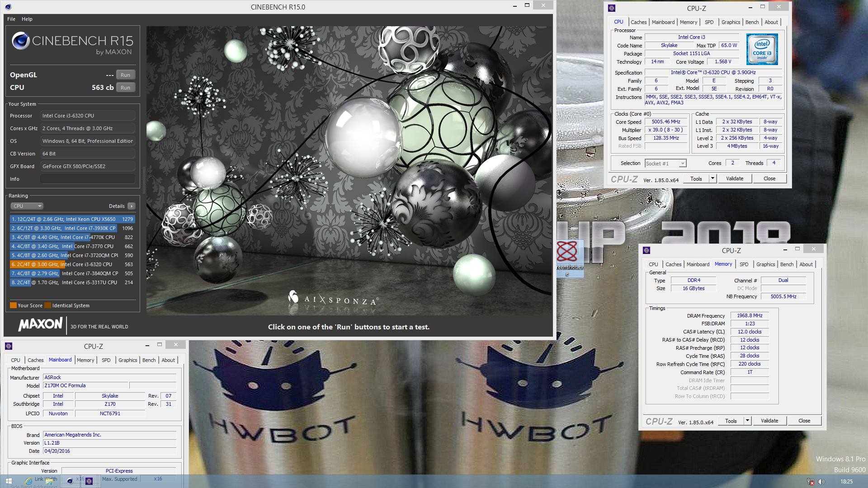Click the taskbar clock showing 18:25
This screenshot has height=488, width=868.
[x=846, y=482]
